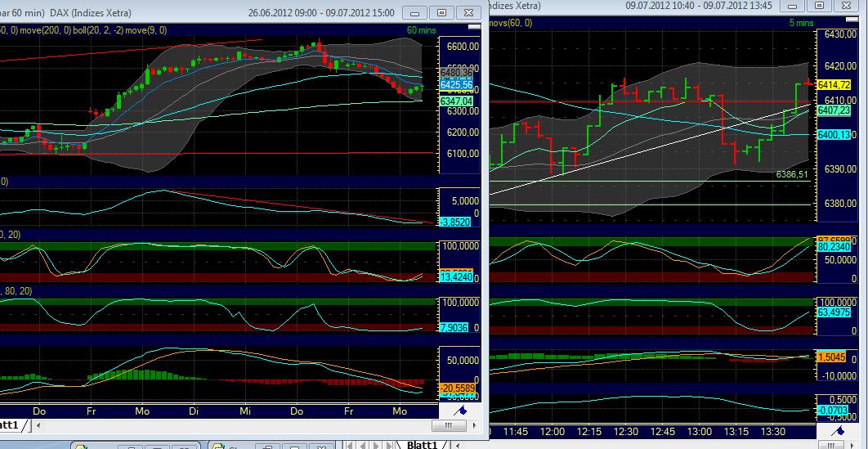Click the 12:30 time axis label
Screen dimensions: 868x449
626,431
